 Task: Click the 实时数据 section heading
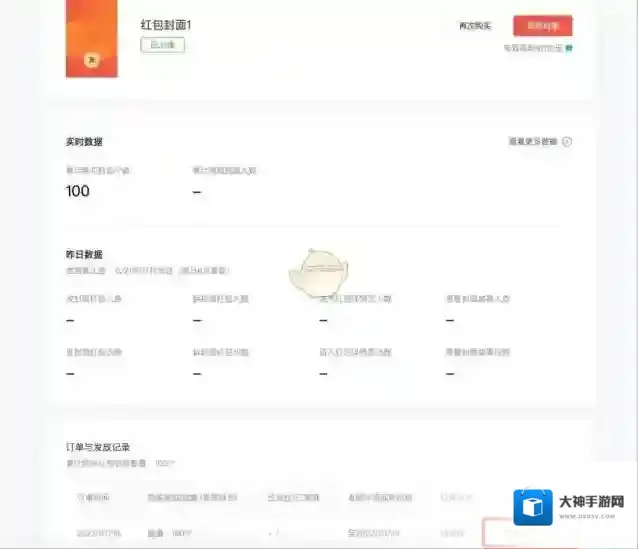pyautogui.click(x=84, y=142)
